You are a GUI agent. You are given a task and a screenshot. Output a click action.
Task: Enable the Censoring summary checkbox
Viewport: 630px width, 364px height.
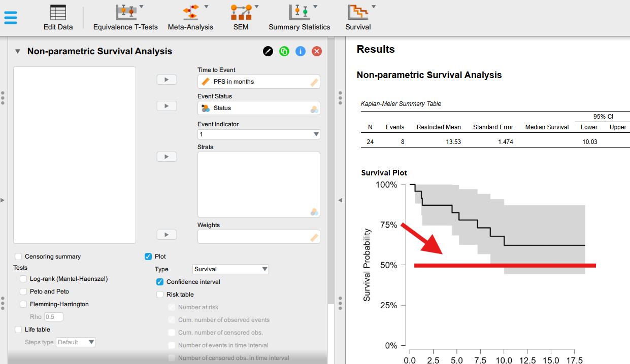pyautogui.click(x=19, y=257)
